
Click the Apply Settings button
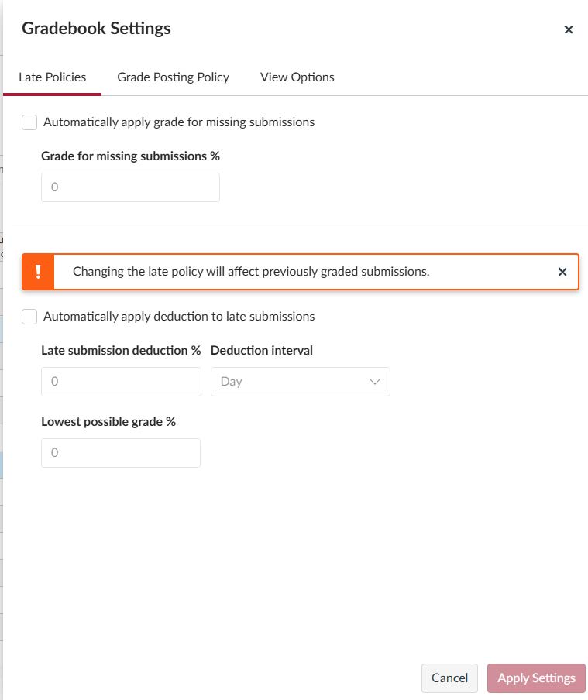point(536,678)
